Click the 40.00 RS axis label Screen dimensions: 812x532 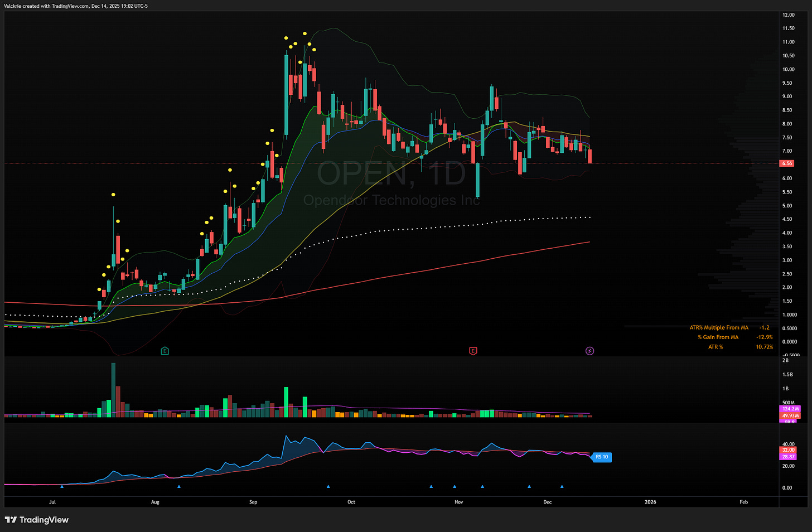(x=787, y=444)
